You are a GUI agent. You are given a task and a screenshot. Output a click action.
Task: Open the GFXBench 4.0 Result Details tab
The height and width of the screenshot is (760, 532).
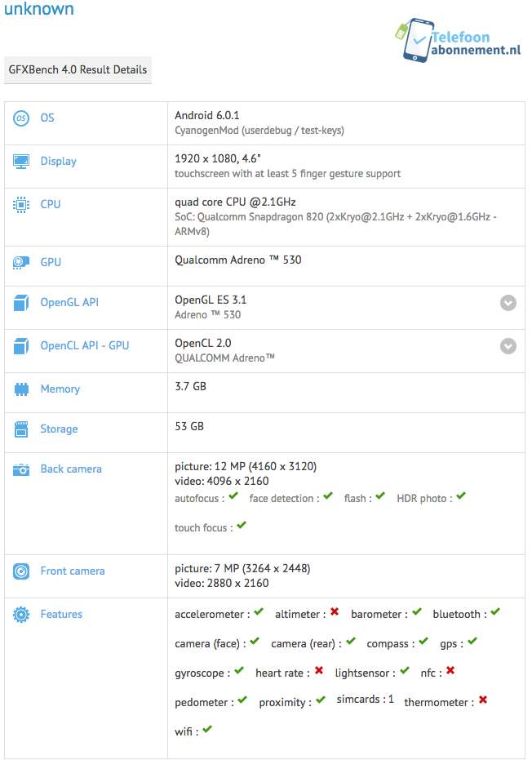(x=78, y=70)
